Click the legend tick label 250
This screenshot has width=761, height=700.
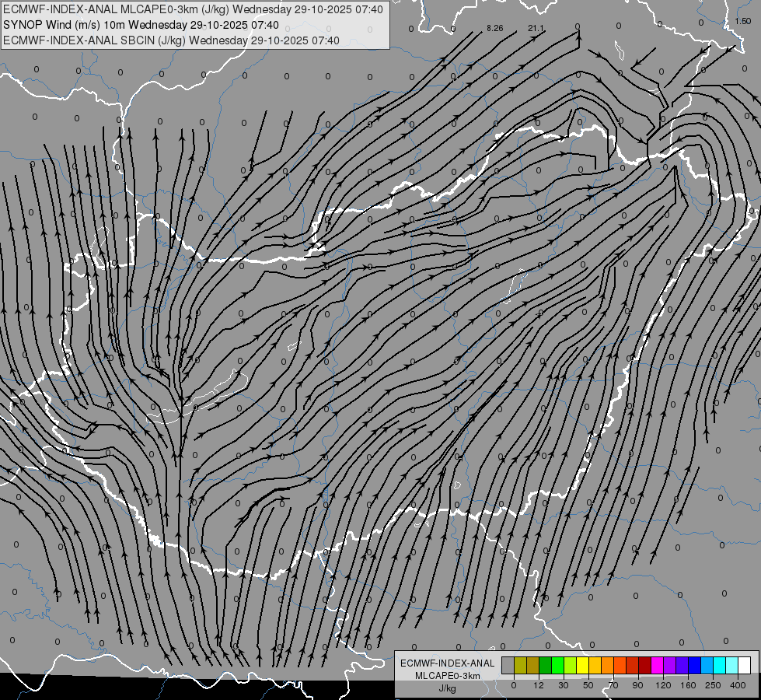[x=713, y=685]
